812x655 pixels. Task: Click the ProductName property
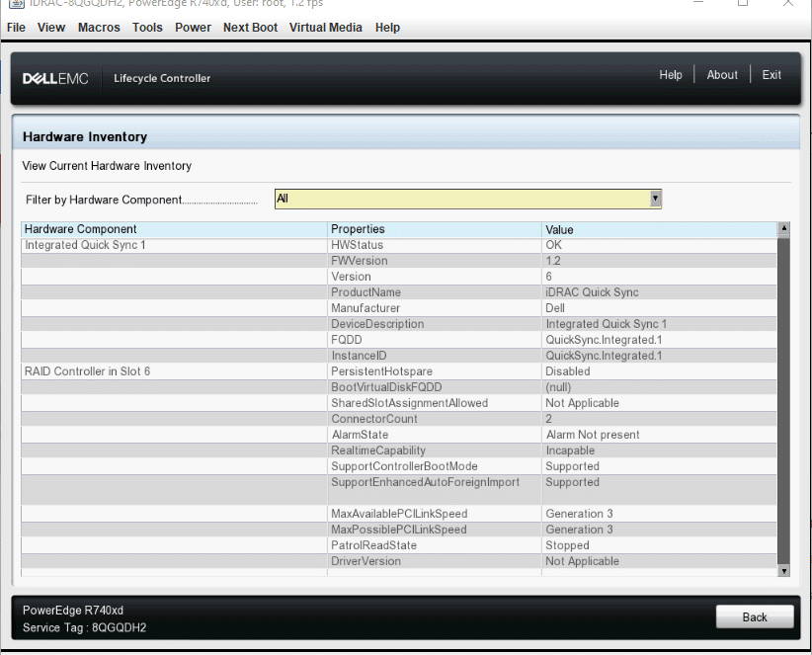tap(366, 292)
